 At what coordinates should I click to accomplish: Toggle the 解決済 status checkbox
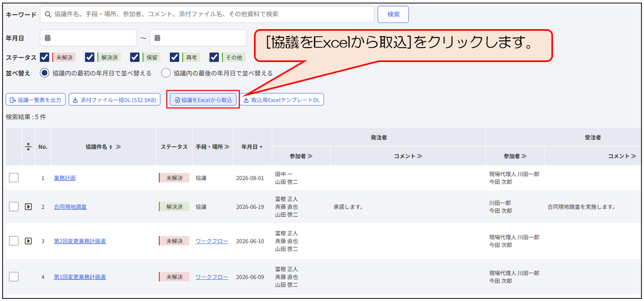click(90, 57)
